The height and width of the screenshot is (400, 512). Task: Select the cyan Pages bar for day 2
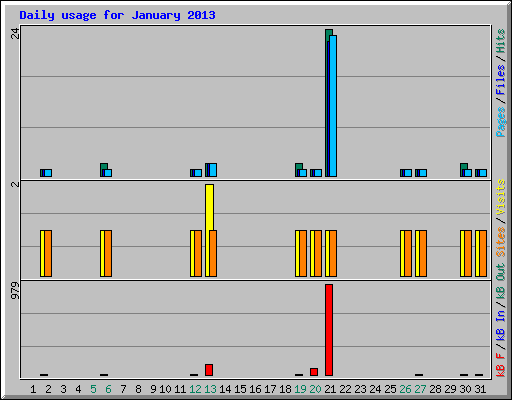point(48,173)
